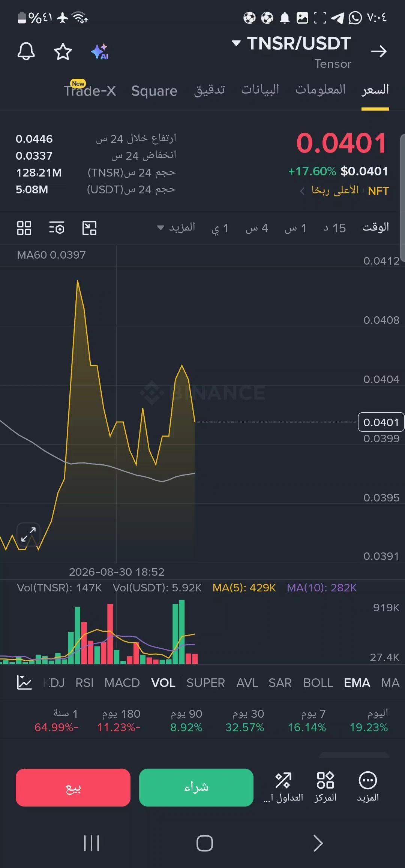Toggle the BOLL indicator
Viewport: 405px width, 868px height.
(318, 682)
